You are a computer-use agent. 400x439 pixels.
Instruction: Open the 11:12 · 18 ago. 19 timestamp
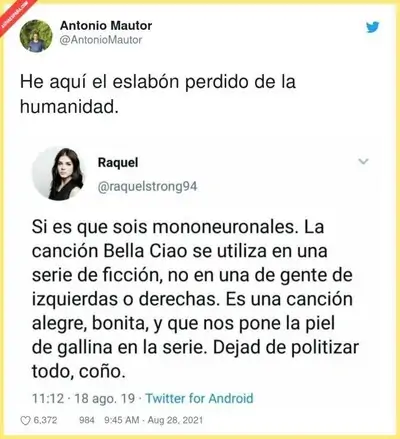(x=83, y=398)
